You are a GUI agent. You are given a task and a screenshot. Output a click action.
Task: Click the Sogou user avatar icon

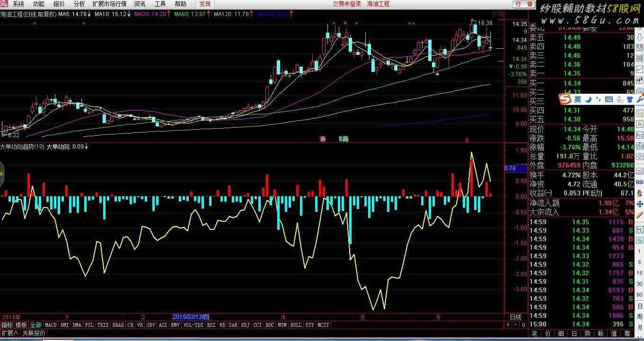tap(619, 99)
